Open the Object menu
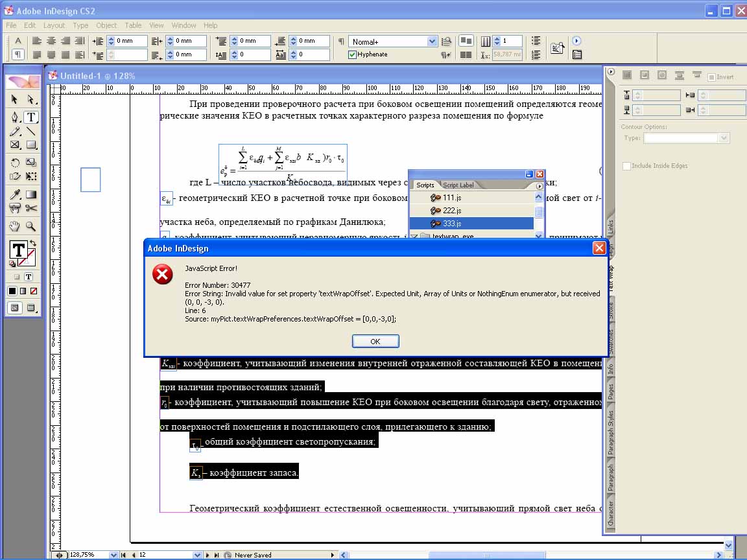 [x=106, y=25]
